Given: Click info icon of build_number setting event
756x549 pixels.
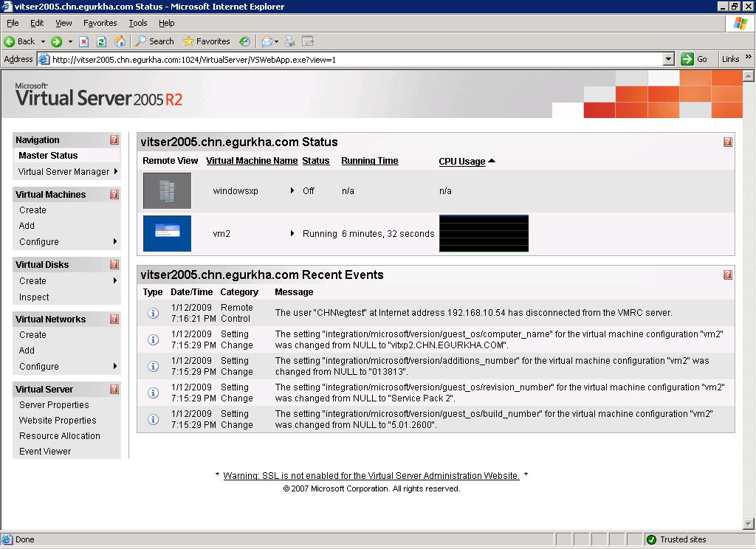Looking at the screenshot, I should (154, 419).
